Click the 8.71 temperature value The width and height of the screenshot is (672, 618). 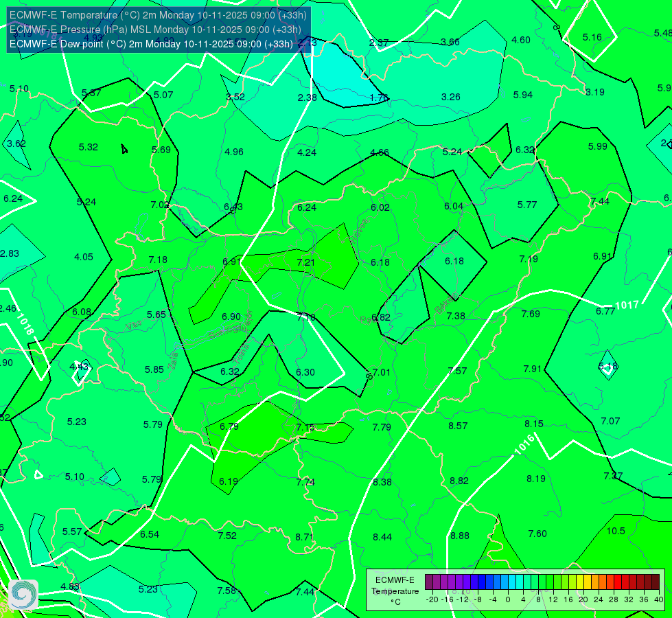pyautogui.click(x=304, y=537)
